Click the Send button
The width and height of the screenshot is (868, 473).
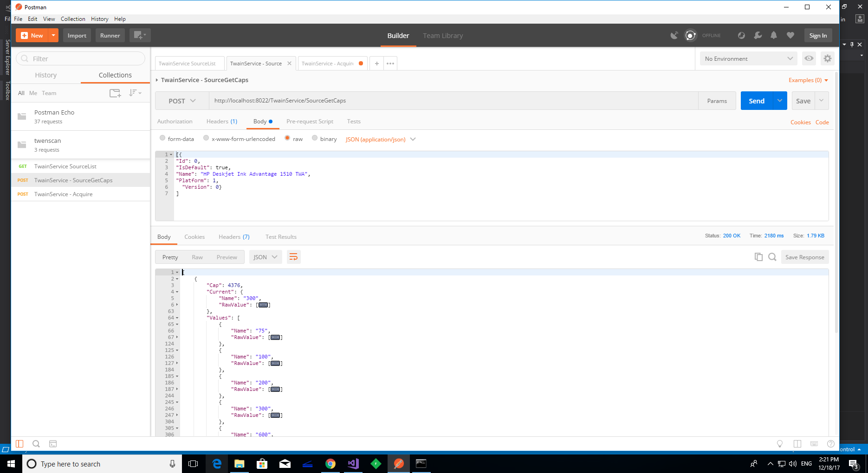click(756, 101)
